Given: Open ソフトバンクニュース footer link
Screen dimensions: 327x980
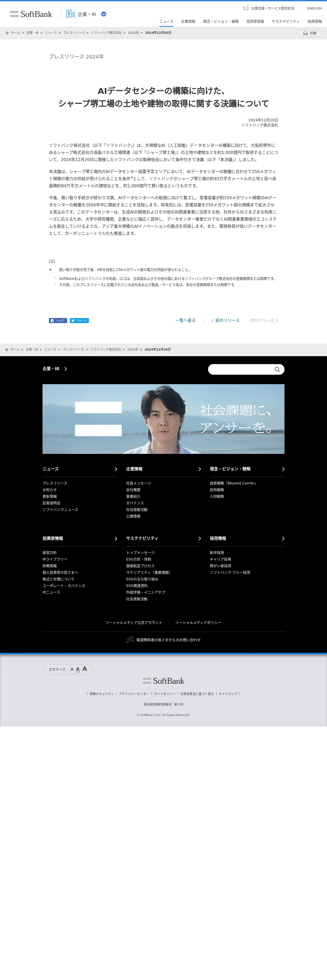Looking at the screenshot, I should (60, 510).
